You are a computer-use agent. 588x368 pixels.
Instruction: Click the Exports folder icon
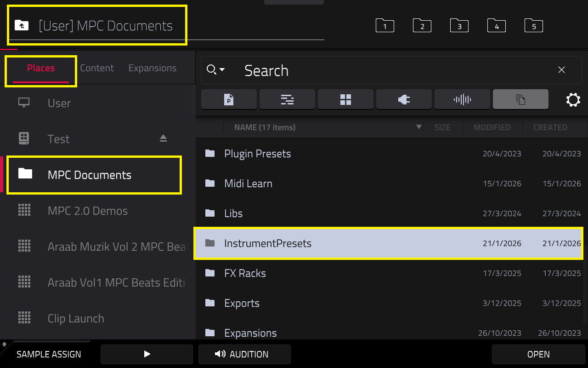pyautogui.click(x=210, y=302)
